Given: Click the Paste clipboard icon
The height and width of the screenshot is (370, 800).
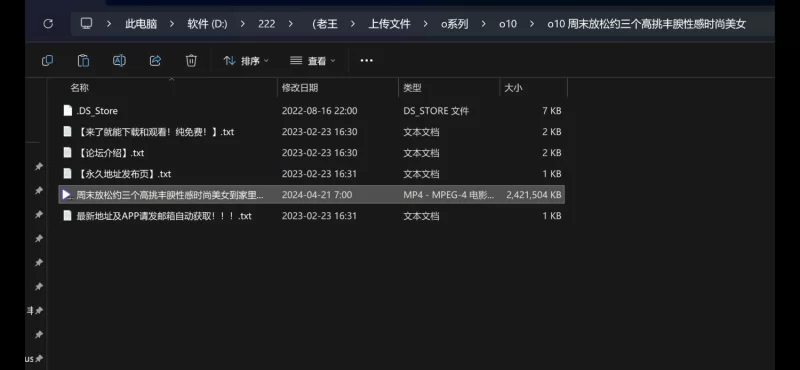Looking at the screenshot, I should coord(83,61).
